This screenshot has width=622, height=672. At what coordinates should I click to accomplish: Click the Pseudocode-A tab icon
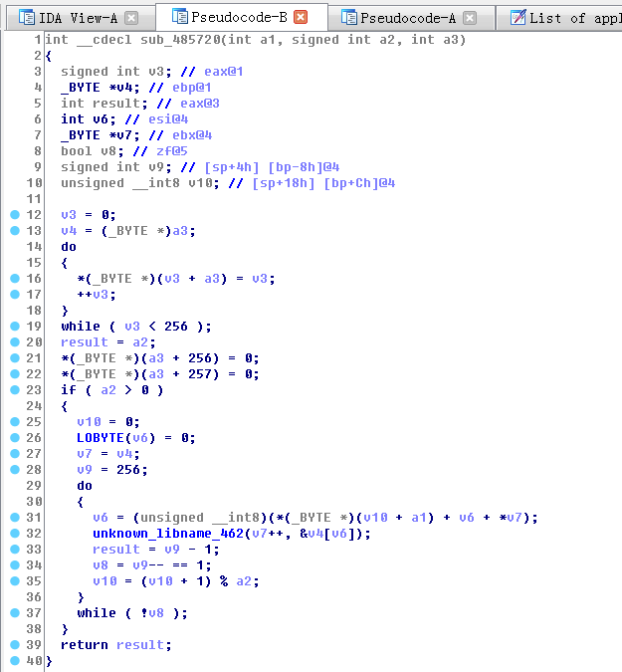(x=348, y=18)
